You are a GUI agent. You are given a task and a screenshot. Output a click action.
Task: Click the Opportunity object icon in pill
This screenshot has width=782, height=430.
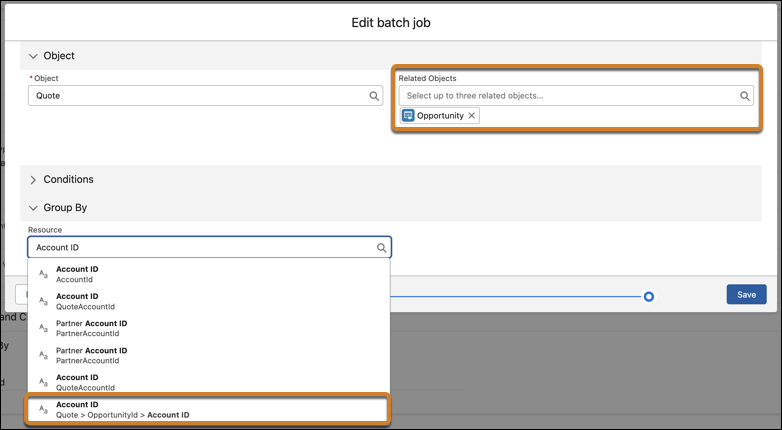pos(408,116)
